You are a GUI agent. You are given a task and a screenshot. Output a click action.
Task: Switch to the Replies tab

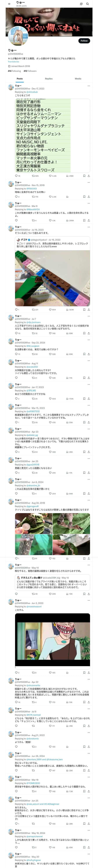tap(49, 79)
